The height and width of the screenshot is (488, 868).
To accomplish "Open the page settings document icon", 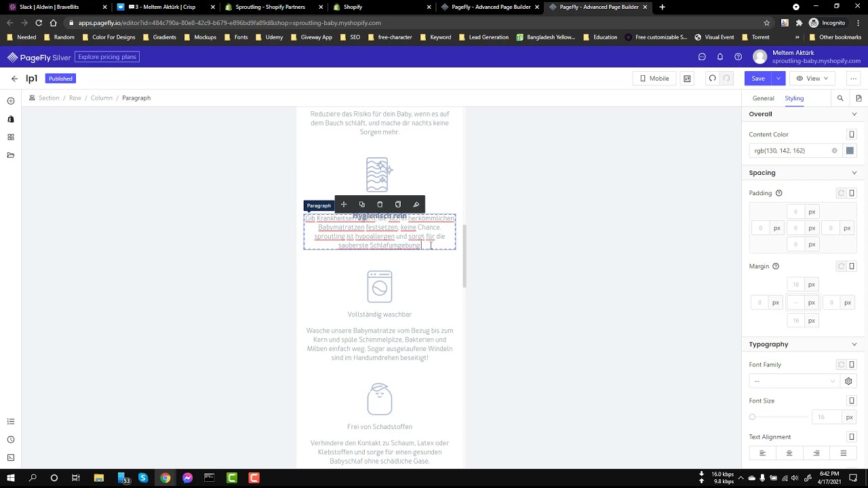I will coord(859,98).
